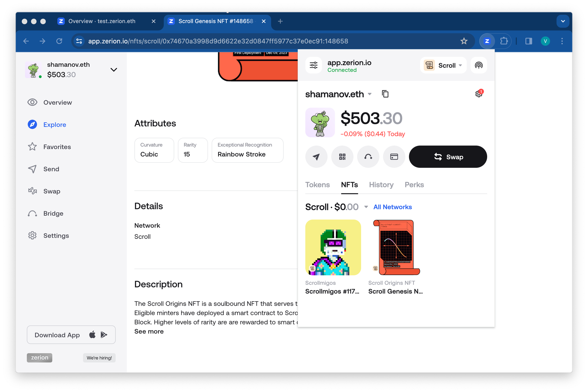Open Favorites in the sidebar

click(x=49, y=147)
